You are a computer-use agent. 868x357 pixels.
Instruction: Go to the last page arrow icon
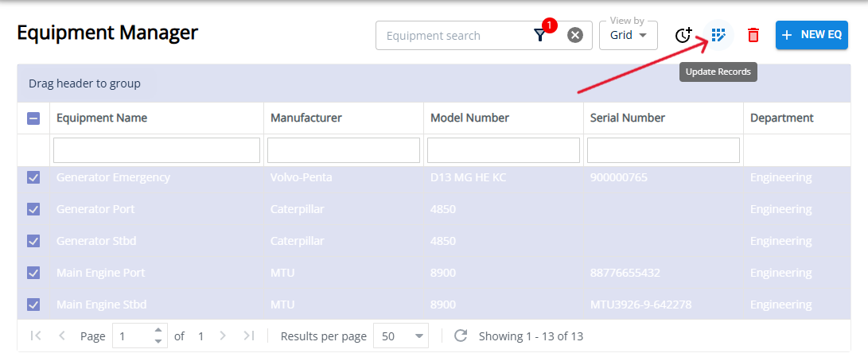pyautogui.click(x=248, y=336)
